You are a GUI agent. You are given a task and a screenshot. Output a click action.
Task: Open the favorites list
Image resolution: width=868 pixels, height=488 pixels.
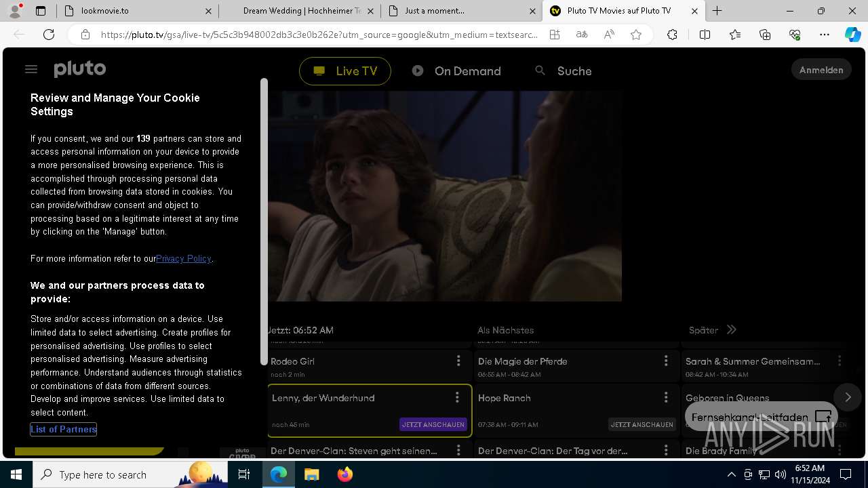[735, 35]
